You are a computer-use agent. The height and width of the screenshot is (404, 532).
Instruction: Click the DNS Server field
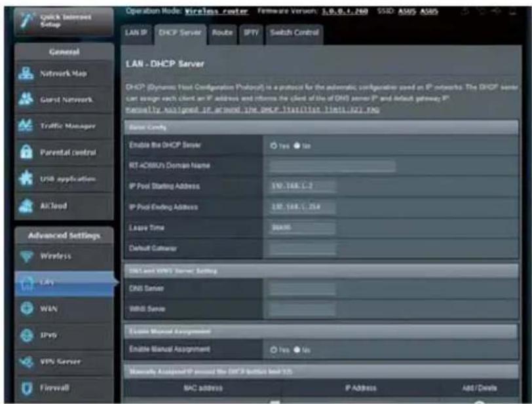click(x=302, y=289)
